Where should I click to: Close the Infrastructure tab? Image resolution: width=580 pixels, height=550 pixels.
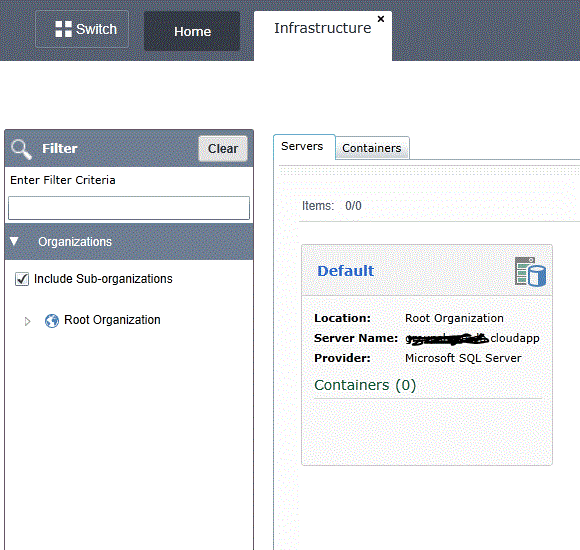[381, 19]
